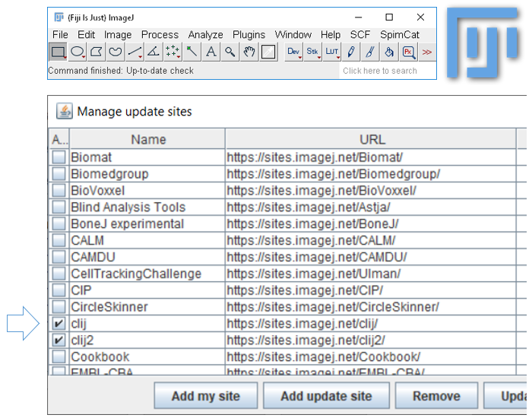Select the Scrolling hand tool
Viewport: 532px width, 418px height.
pyautogui.click(x=249, y=52)
